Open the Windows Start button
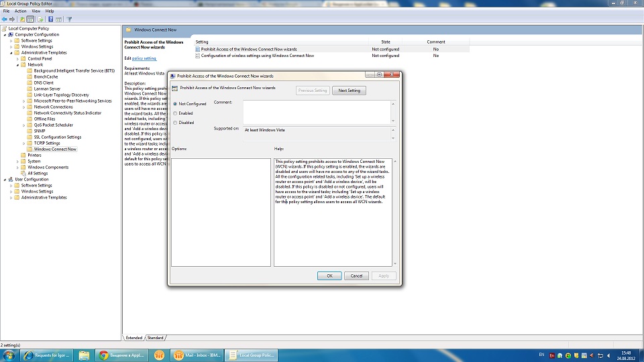 coord(9,355)
